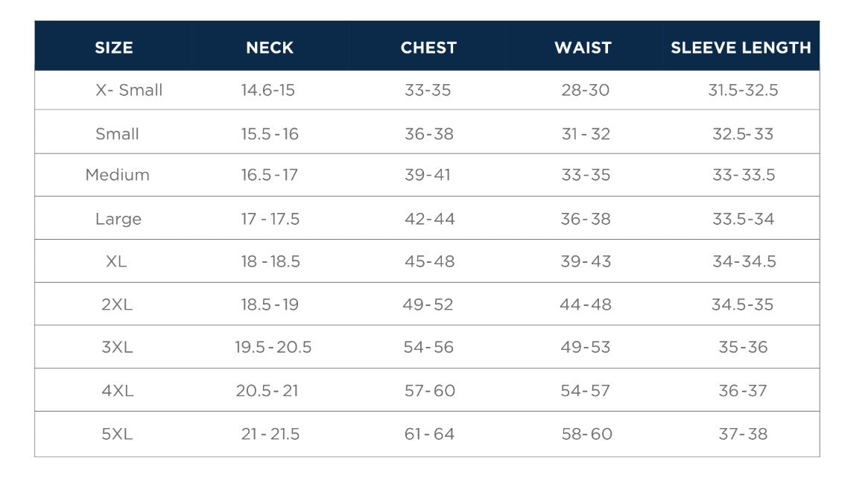The width and height of the screenshot is (868, 501).
Task: Select the 3XL size row label
Action: click(x=117, y=347)
